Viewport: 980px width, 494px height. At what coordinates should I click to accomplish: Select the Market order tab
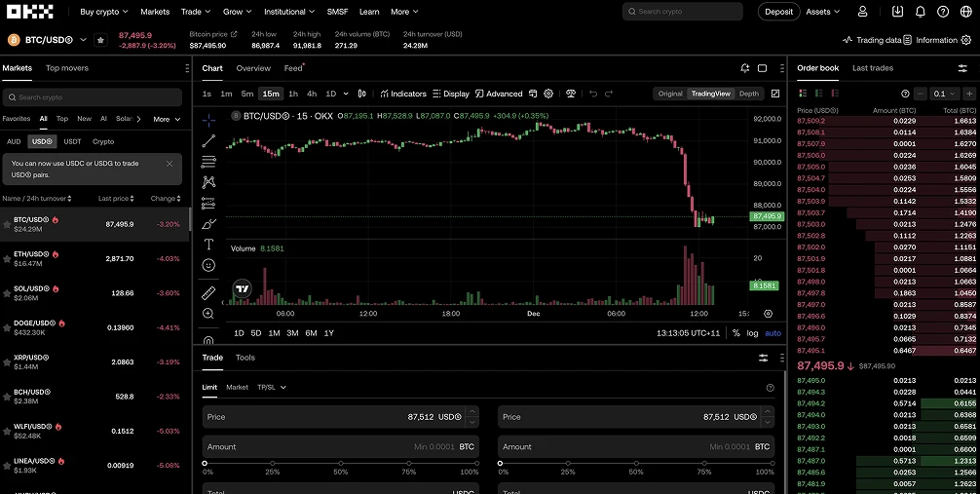(x=237, y=387)
